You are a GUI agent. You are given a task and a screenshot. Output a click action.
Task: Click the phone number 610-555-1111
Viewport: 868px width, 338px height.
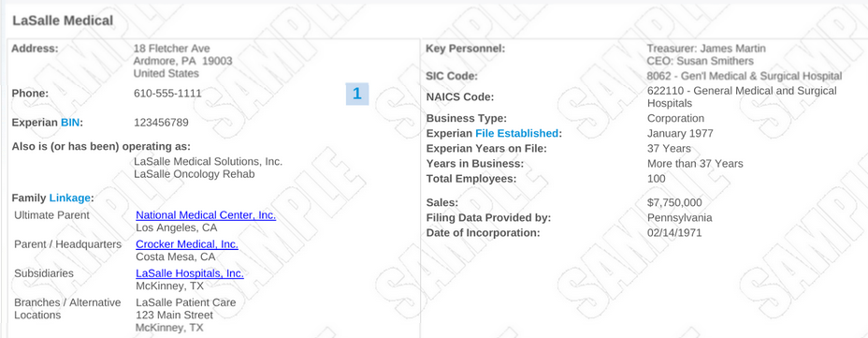pos(167,94)
